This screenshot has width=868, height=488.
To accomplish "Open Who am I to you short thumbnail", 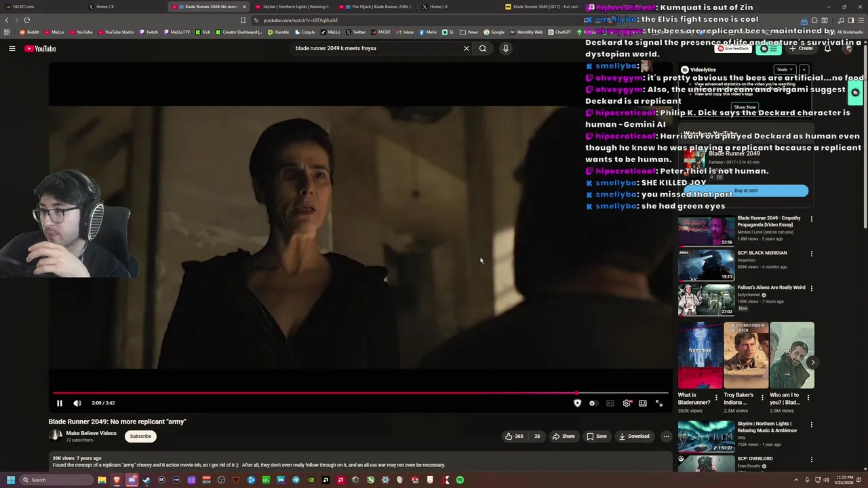I will tap(792, 355).
